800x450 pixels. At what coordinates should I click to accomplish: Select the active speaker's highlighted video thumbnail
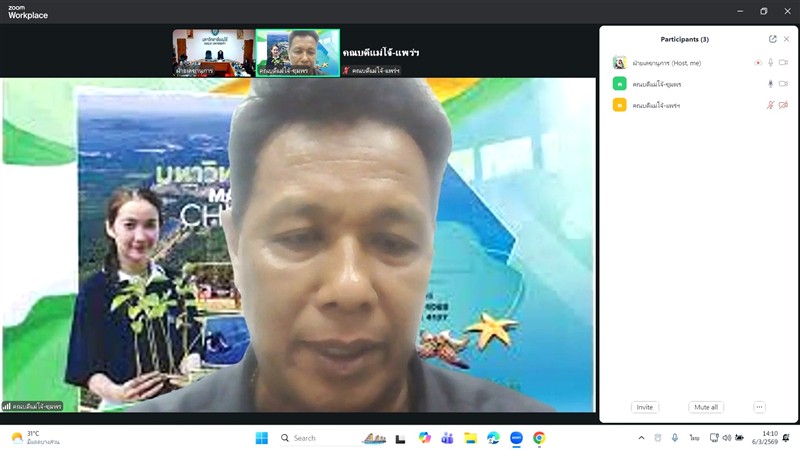(x=297, y=52)
